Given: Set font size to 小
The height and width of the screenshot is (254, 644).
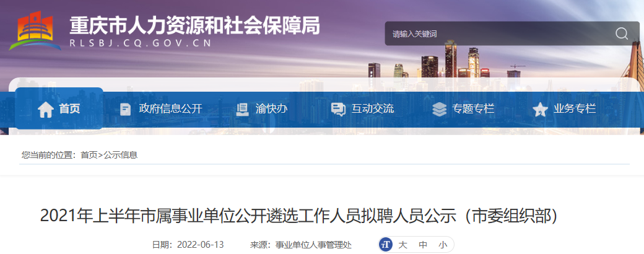Looking at the screenshot, I should click(443, 245).
